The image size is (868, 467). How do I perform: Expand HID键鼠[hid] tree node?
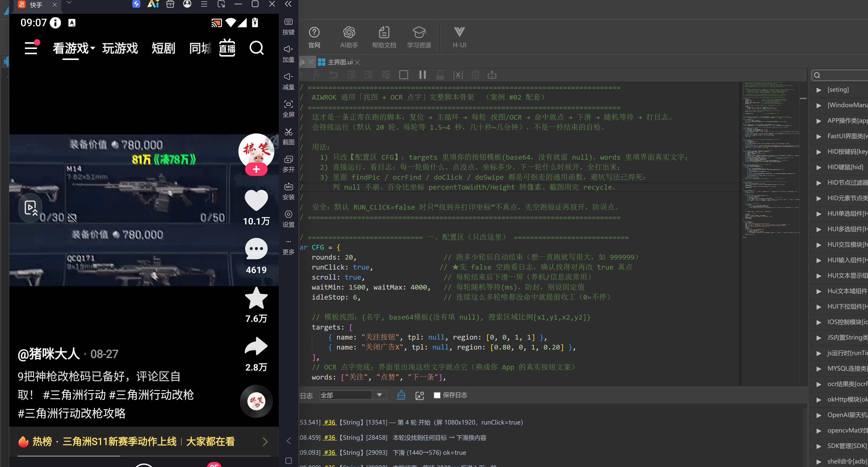pyautogui.click(x=819, y=167)
